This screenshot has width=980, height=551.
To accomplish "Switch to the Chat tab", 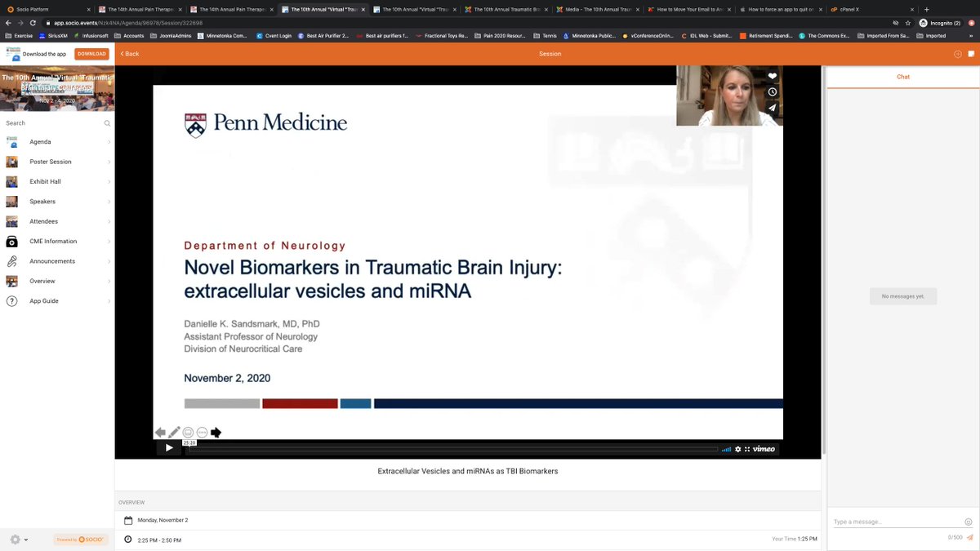I will pos(902,76).
